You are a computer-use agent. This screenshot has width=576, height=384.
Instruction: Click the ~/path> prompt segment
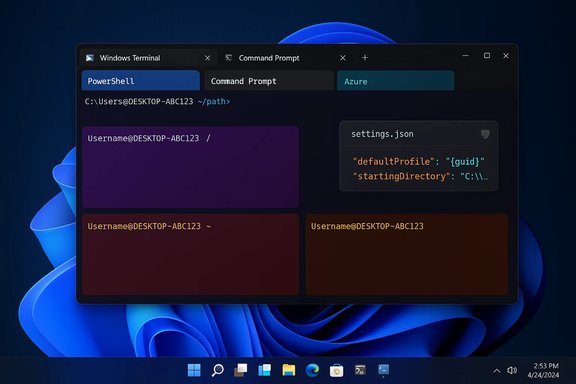click(214, 101)
